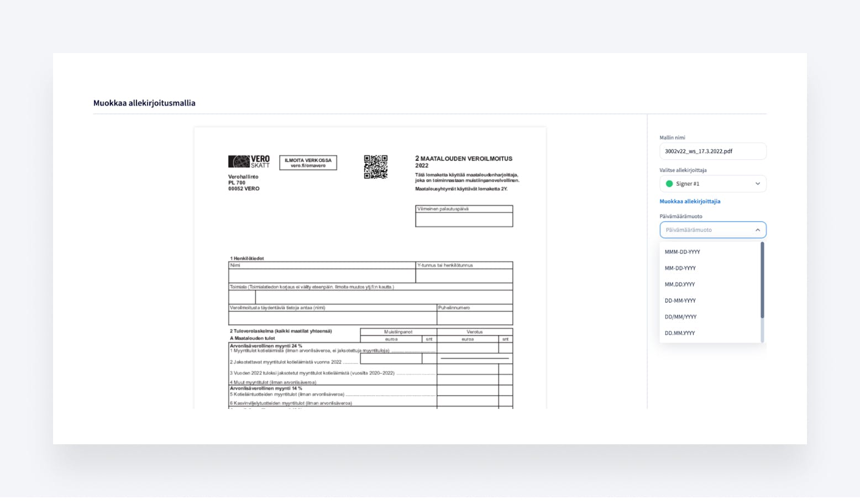Click the 'Nimi' field in the form
Viewport: 860px width, 504px height.
click(x=322, y=275)
